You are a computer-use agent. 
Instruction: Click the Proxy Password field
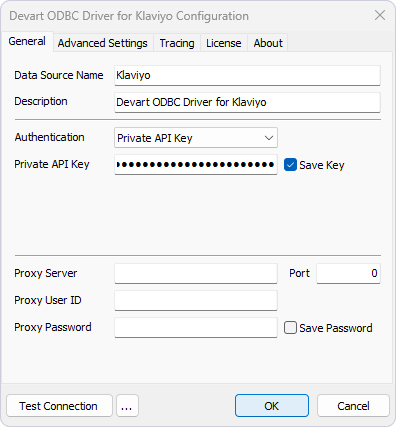[x=196, y=327]
